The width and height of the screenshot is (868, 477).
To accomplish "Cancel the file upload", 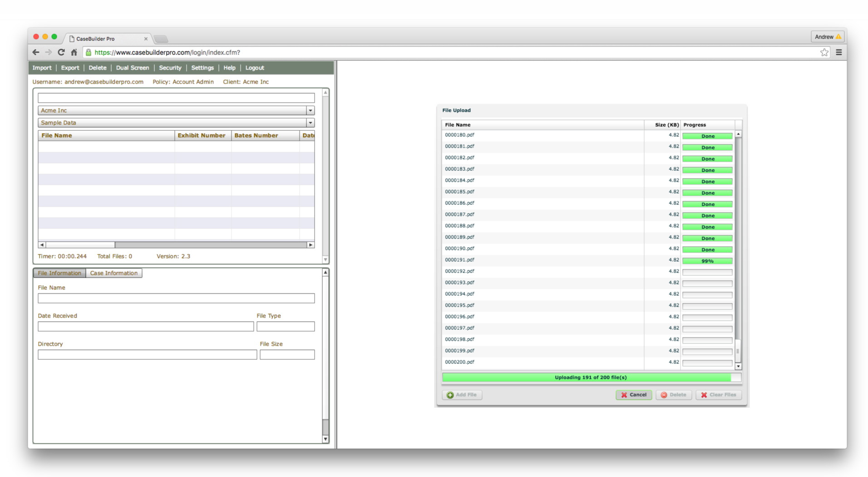I will click(634, 395).
